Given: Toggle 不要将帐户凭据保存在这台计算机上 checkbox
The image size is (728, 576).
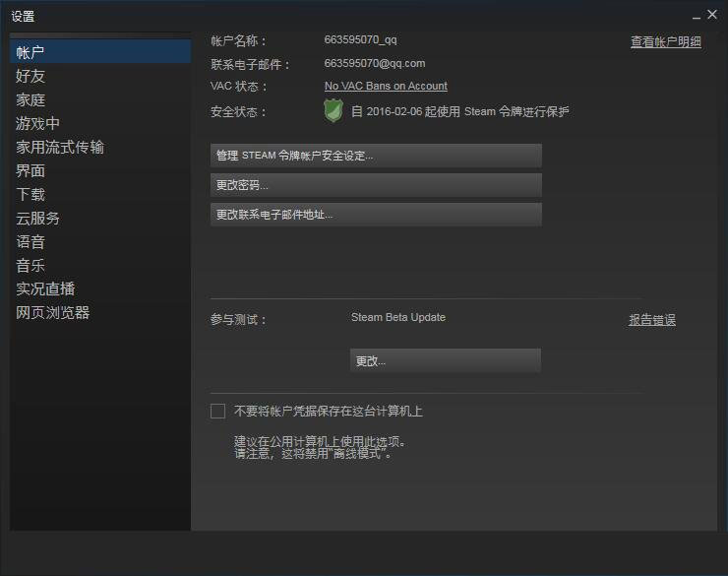Looking at the screenshot, I should (217, 412).
